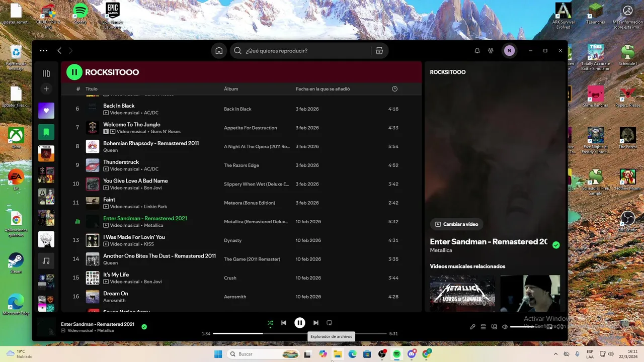Click the Windows Start button
The height and width of the screenshot is (362, 644).
(x=218, y=354)
